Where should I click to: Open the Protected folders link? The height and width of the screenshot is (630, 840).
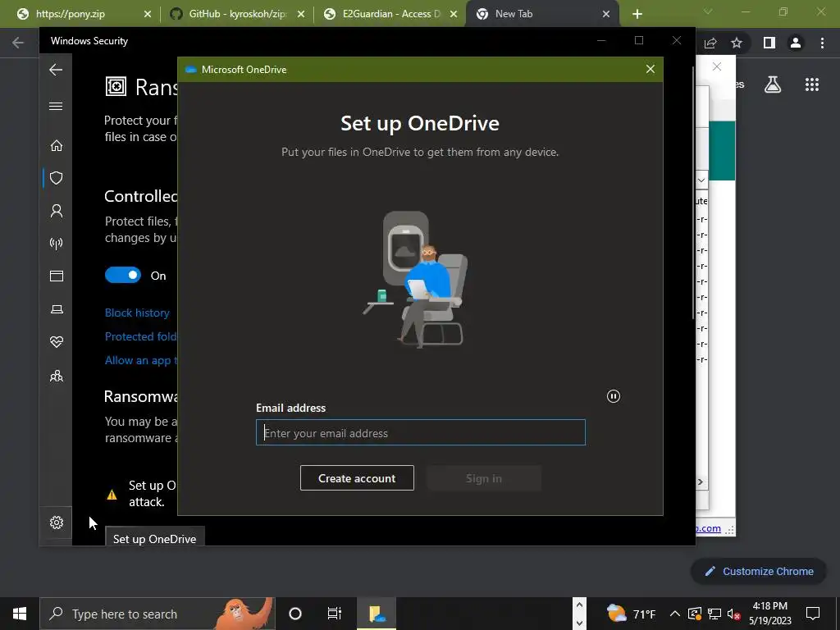coord(141,336)
